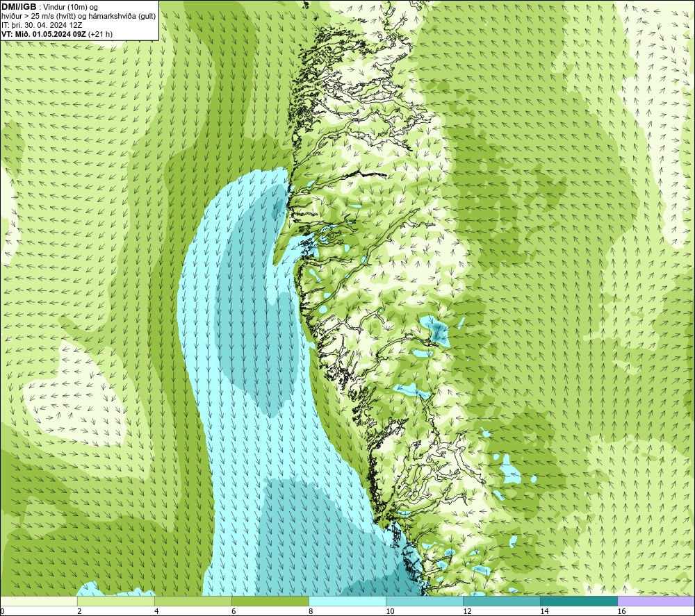695x616 pixels.
Task: Click the scale label '12'
Action: 467,612
